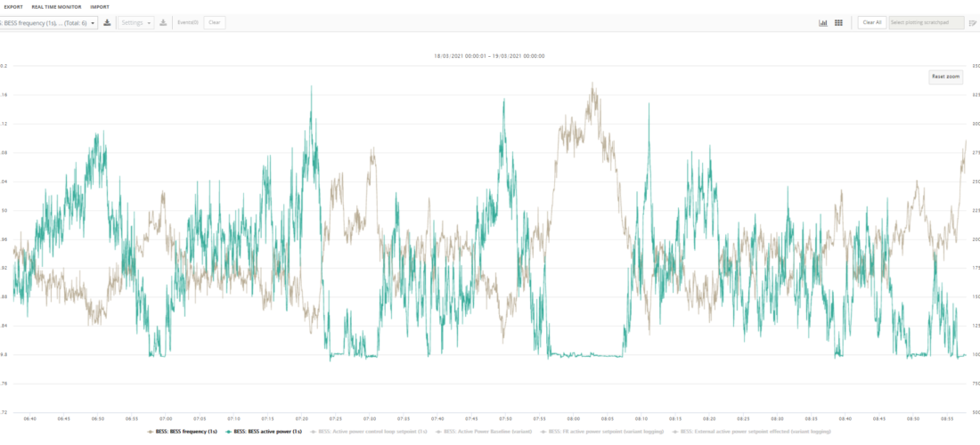The height and width of the screenshot is (445, 980).
Task: Click the 08:00 time axis label
Action: (574, 419)
